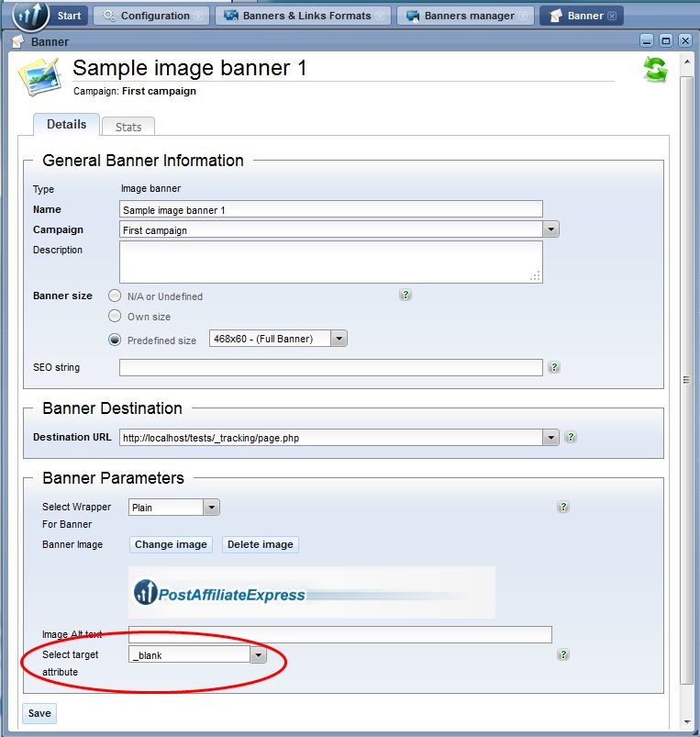
Task: Click the 'Banner Parameters' section title
Action: click(x=113, y=477)
